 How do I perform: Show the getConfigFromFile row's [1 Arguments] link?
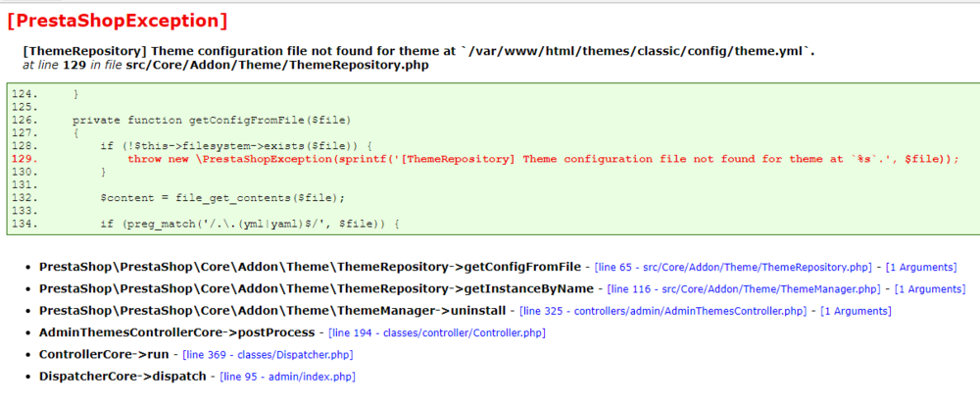pos(920,268)
